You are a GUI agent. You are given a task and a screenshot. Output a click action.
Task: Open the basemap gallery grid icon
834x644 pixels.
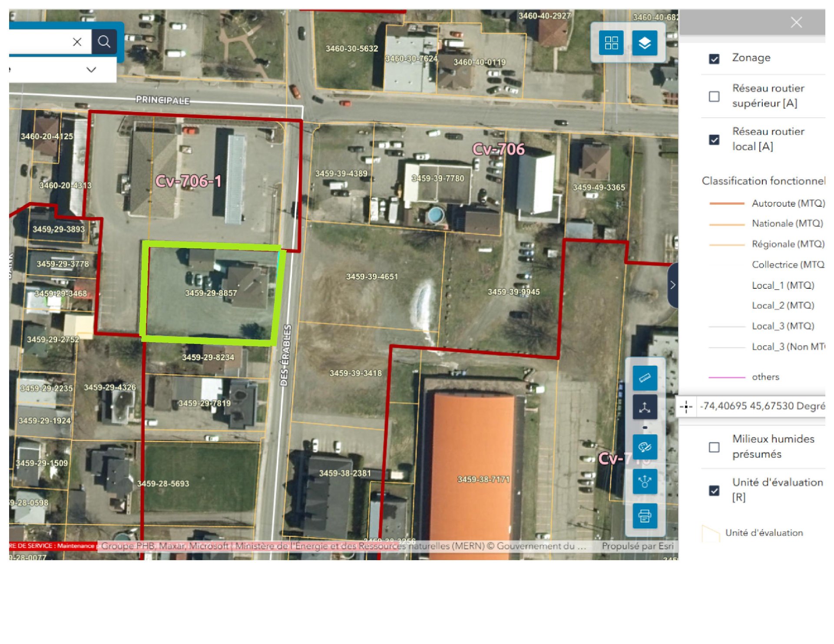click(611, 43)
